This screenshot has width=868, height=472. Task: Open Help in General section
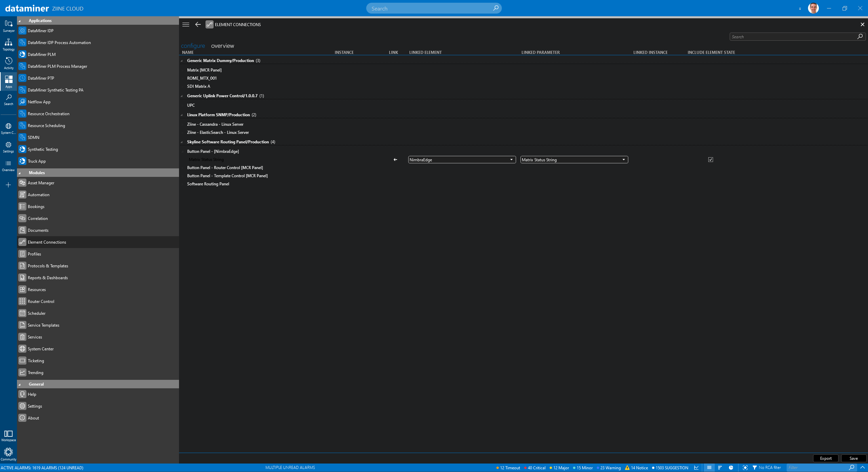click(98, 394)
